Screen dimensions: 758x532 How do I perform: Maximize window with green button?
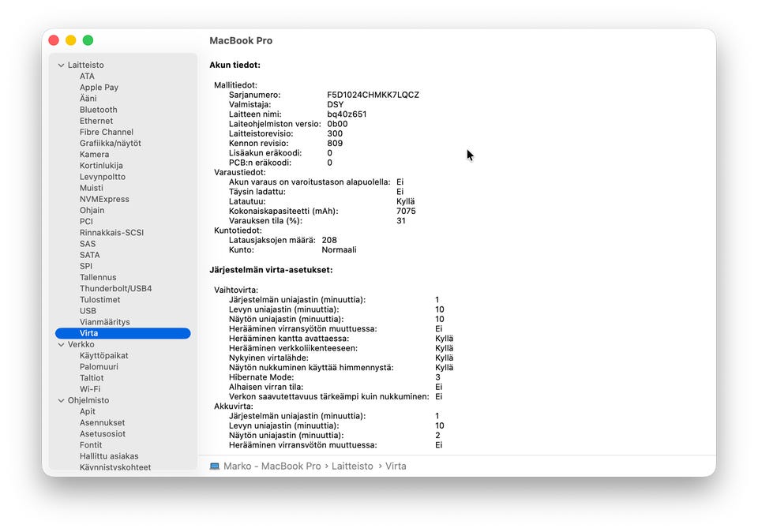(88, 40)
